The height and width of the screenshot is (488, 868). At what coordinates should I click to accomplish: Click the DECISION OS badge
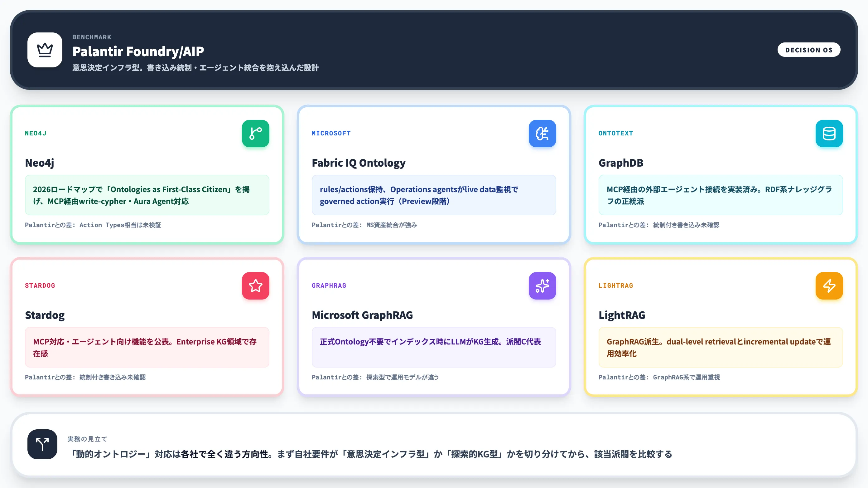point(809,50)
